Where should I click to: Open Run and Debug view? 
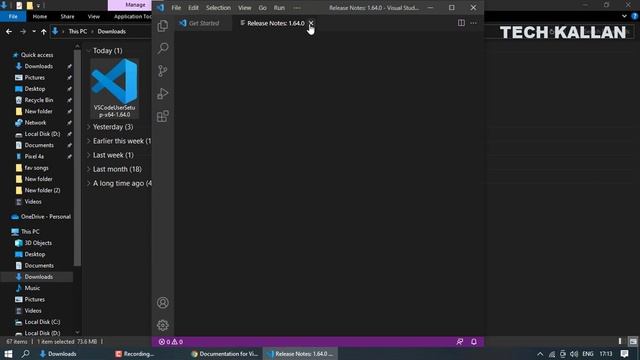click(x=162, y=93)
